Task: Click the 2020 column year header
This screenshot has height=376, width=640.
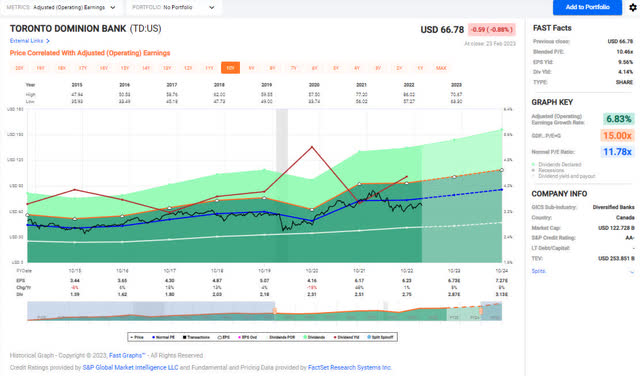Action: click(314, 85)
